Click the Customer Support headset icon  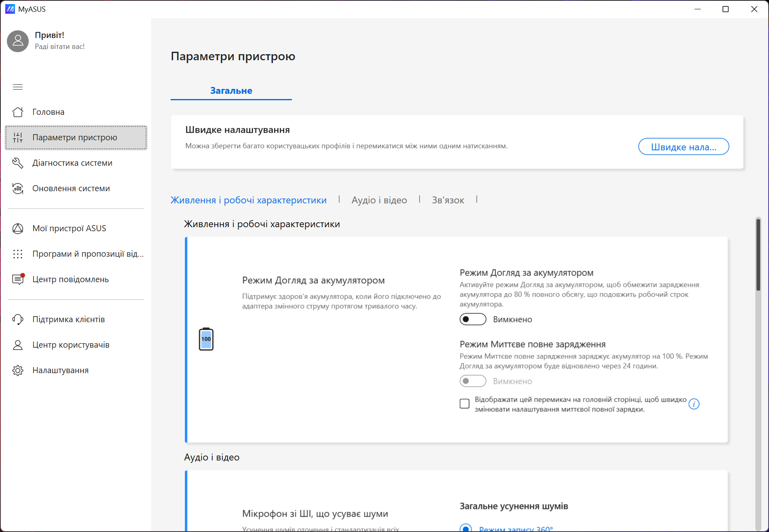pos(18,319)
